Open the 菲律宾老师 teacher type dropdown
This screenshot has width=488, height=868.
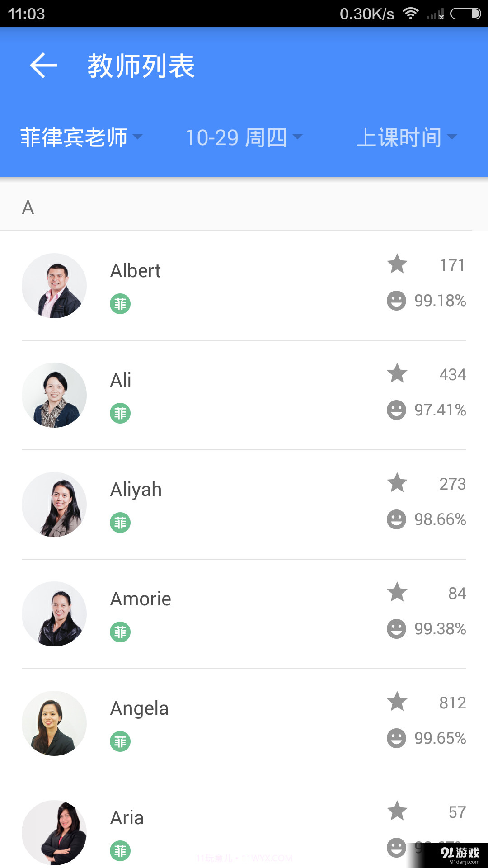click(x=81, y=137)
